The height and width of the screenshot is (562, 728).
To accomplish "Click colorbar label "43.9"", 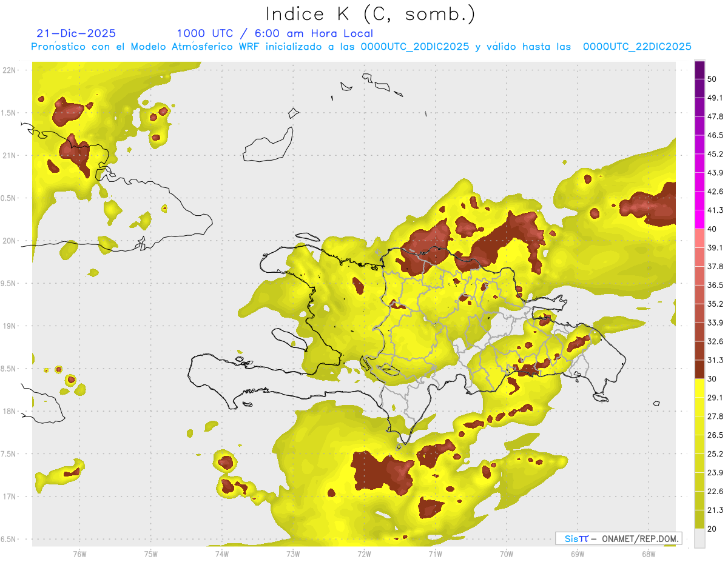I will tap(715, 173).
